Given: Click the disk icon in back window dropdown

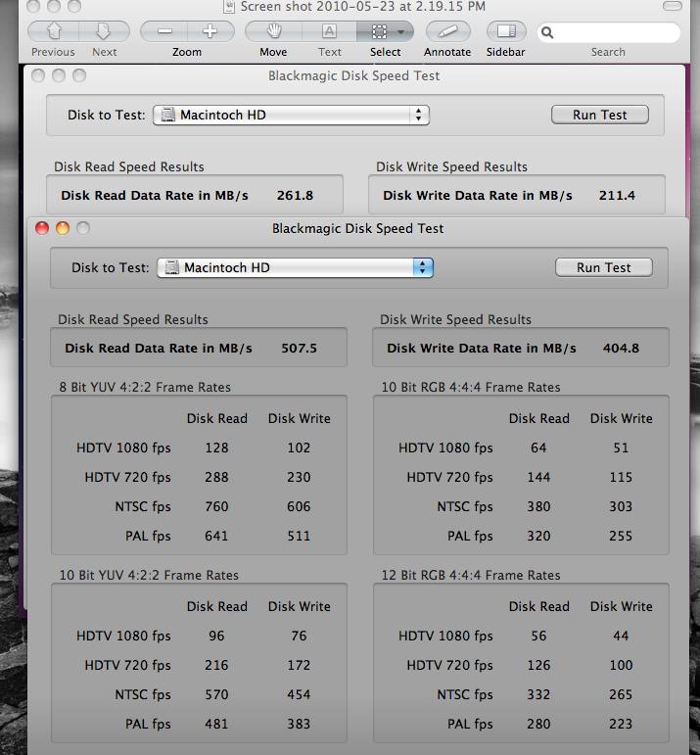Looking at the screenshot, I should (168, 116).
